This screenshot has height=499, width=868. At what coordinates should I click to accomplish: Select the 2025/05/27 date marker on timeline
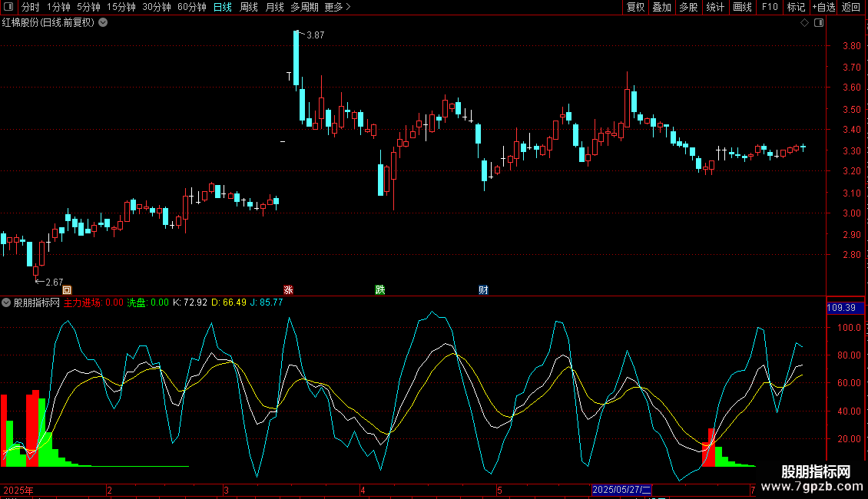coord(621,490)
